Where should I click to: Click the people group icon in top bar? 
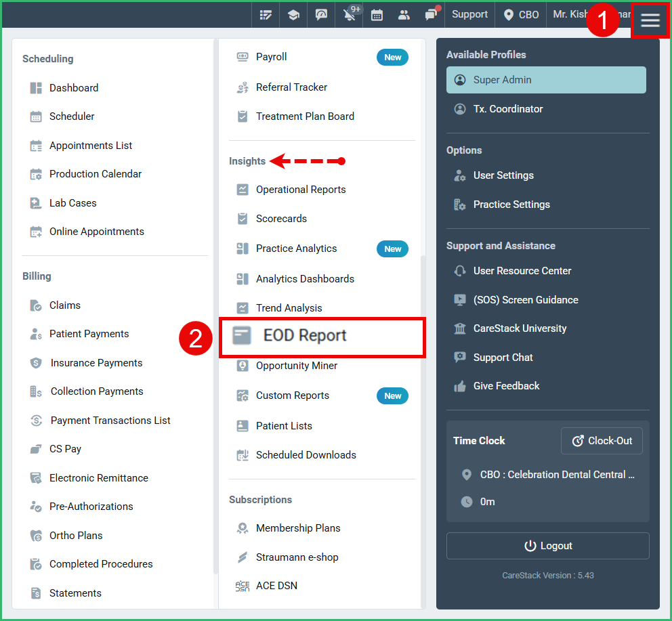(404, 15)
